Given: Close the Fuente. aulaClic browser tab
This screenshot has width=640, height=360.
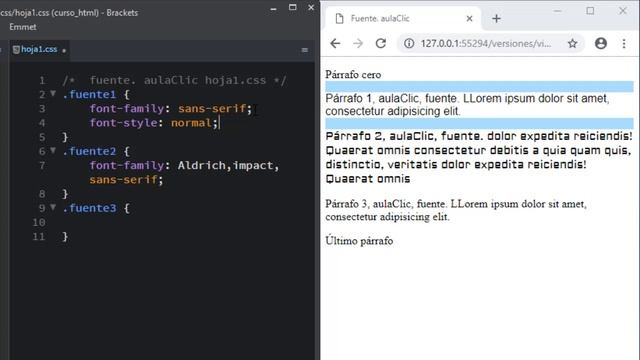Looking at the screenshot, I should pos(469,18).
